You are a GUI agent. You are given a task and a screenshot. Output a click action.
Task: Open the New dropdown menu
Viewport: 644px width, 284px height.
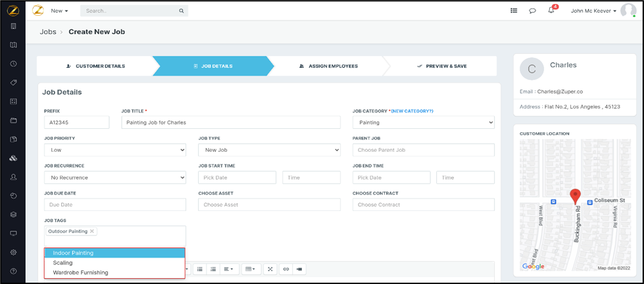click(60, 11)
